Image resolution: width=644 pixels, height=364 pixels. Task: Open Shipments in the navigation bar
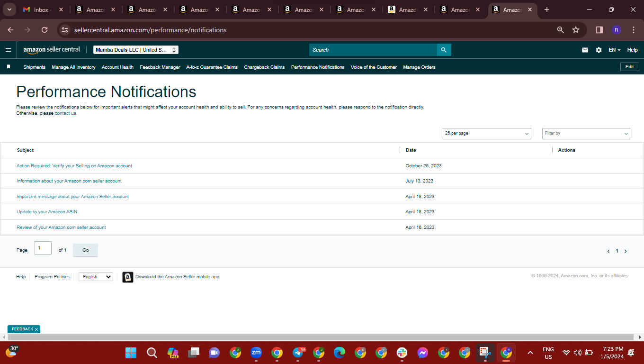point(35,67)
